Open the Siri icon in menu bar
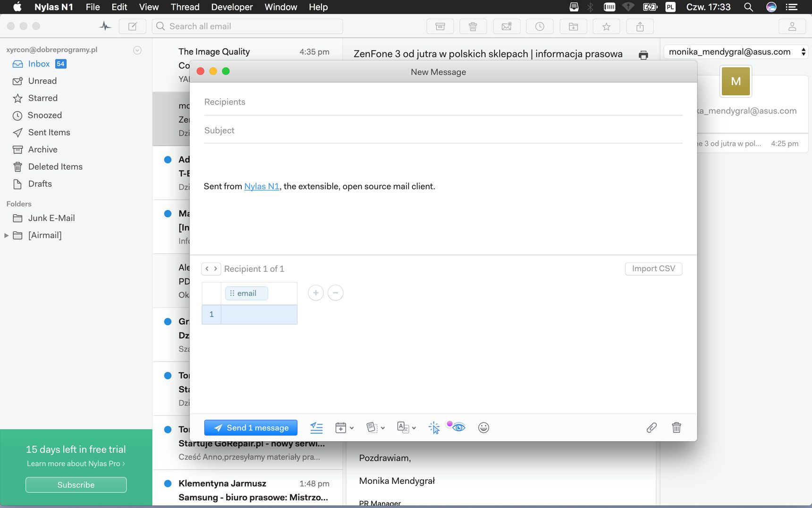This screenshot has width=812, height=508. click(771, 7)
